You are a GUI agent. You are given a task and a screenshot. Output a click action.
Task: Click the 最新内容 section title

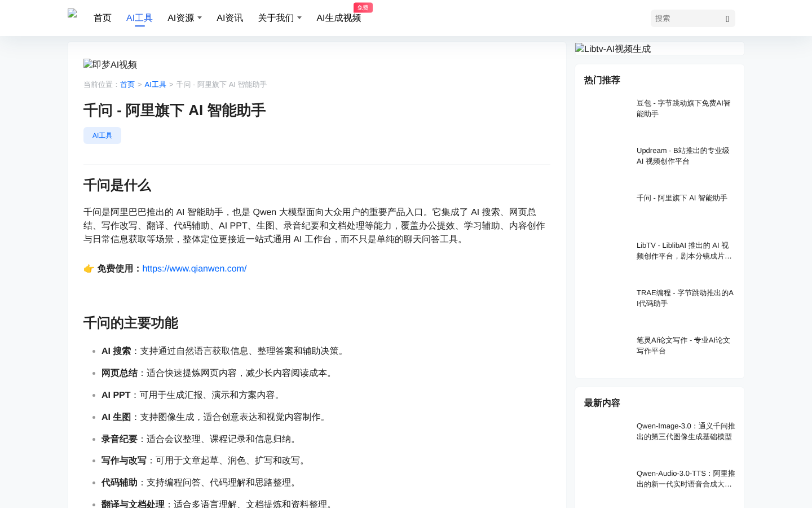(602, 403)
